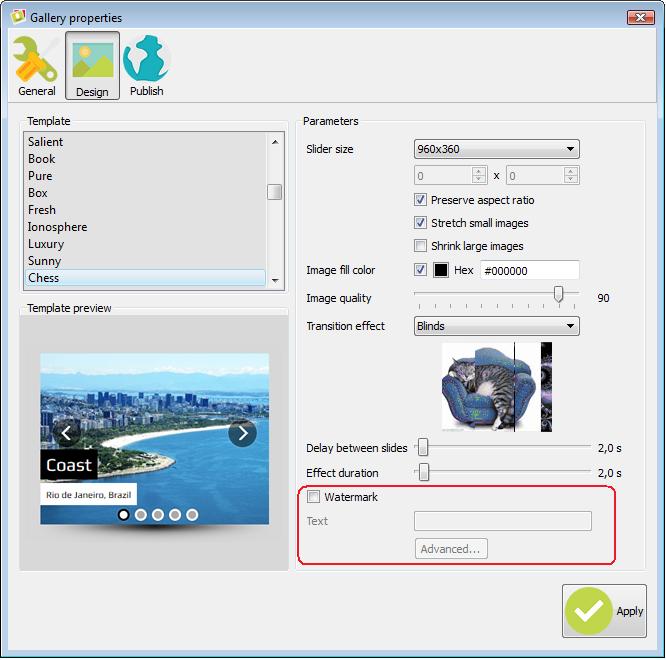The image size is (666, 660).
Task: Click the green checkmark Apply button
Action: pos(604,611)
